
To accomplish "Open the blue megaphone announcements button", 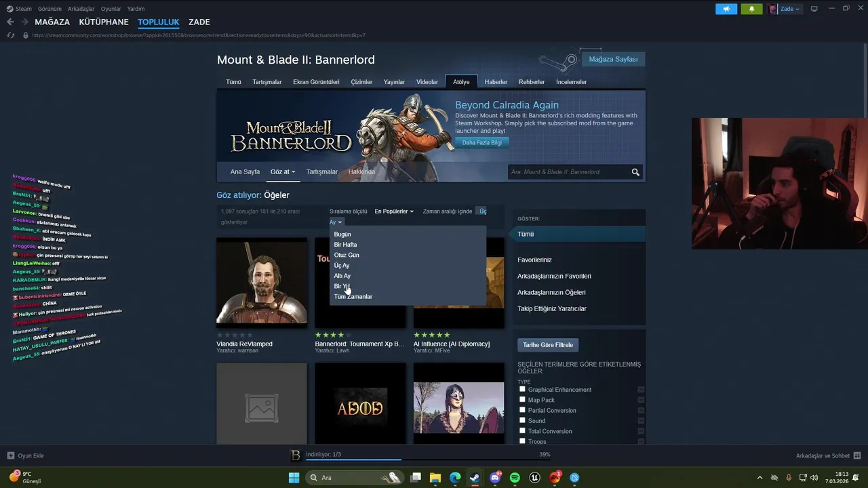I will tap(726, 9).
